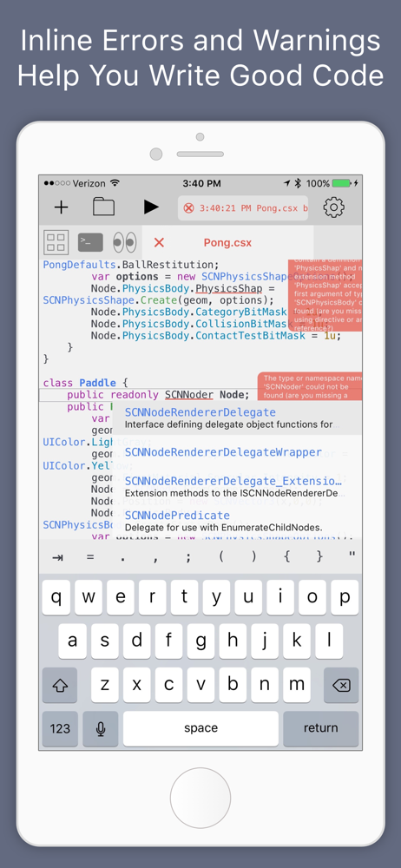This screenshot has height=868, width=401.
Task: Tap the microphone dictation key
Action: tap(101, 728)
